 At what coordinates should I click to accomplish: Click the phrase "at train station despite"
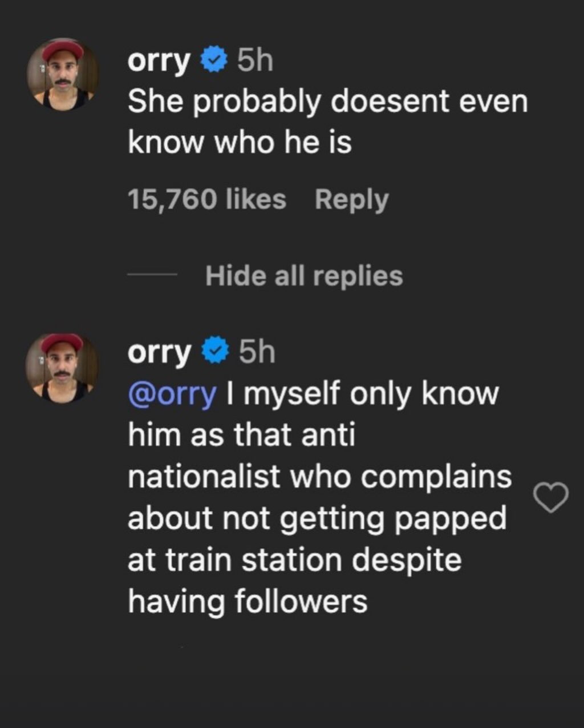click(294, 560)
